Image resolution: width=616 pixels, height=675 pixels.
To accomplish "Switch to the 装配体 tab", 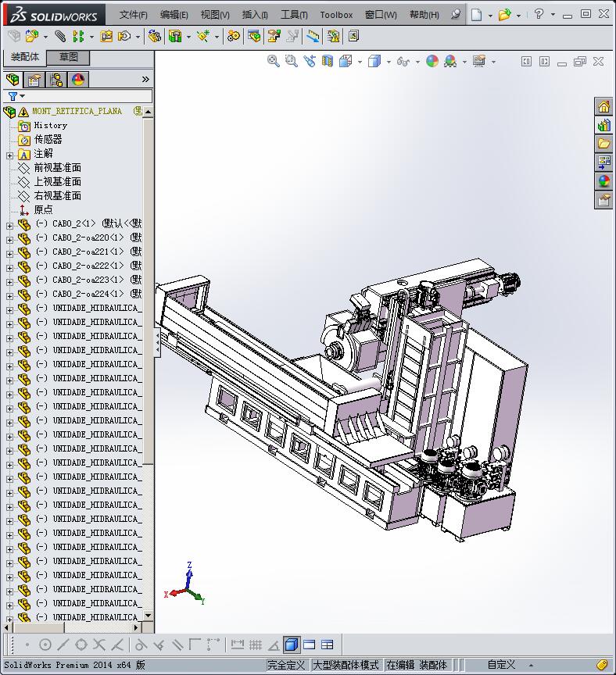I will (24, 57).
